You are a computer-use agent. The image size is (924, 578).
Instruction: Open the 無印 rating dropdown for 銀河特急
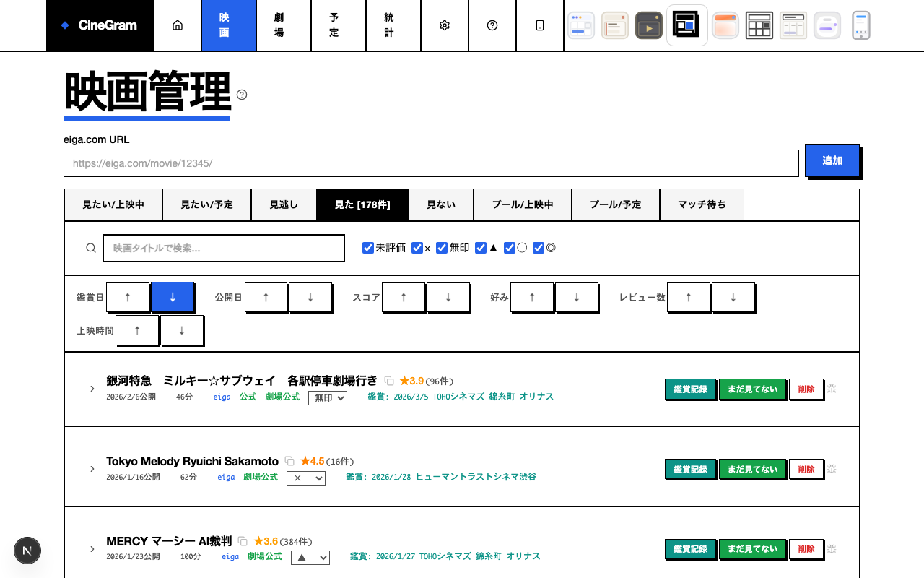(x=328, y=398)
